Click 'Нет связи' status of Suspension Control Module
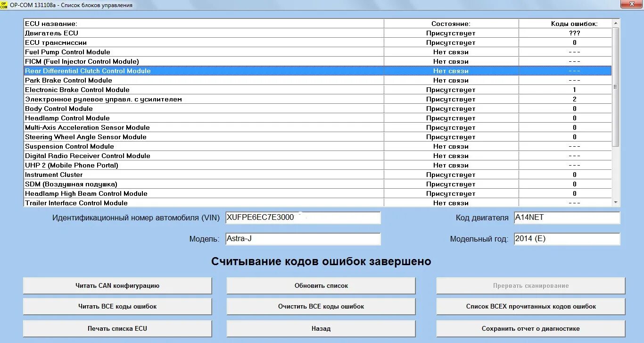 pyautogui.click(x=451, y=146)
